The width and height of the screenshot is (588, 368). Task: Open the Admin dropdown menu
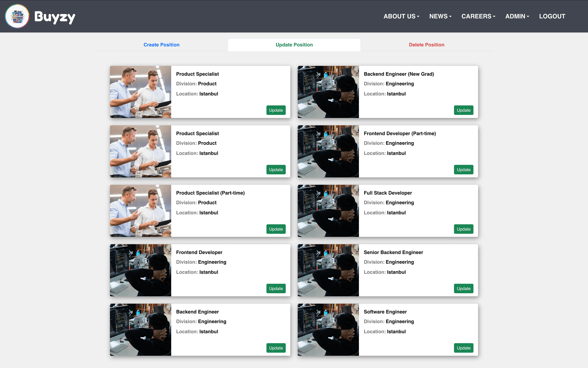[517, 16]
